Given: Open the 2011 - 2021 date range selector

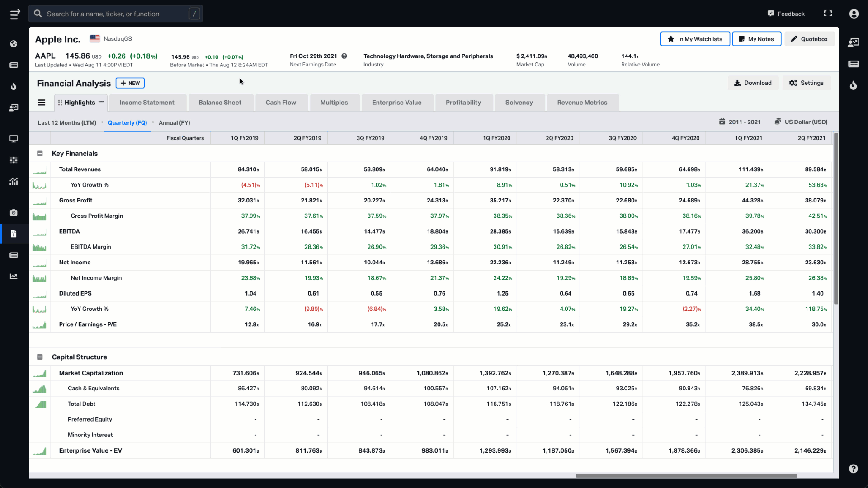Looking at the screenshot, I should (740, 122).
